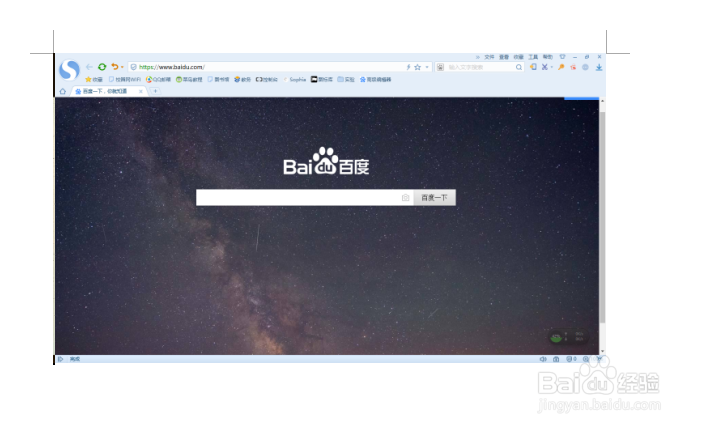Screen dimensions: 701x430
Task: Click the scrollbar down arrow
Action: (602, 351)
